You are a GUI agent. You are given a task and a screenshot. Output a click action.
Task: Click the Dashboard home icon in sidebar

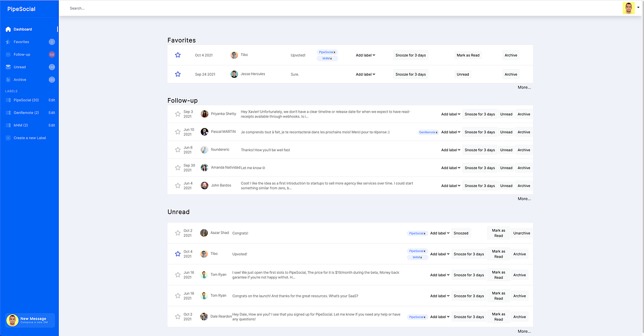click(8, 29)
